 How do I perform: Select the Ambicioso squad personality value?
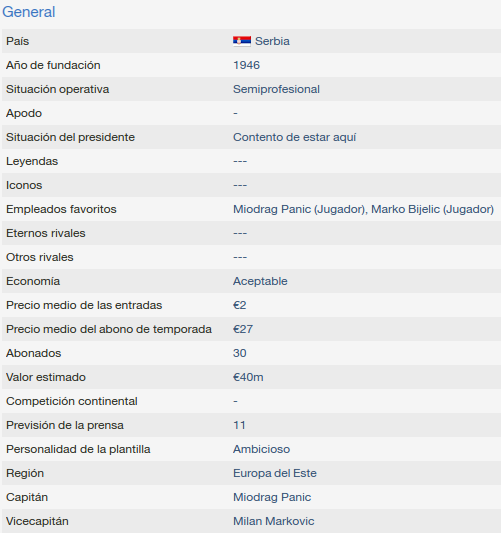pos(261,449)
